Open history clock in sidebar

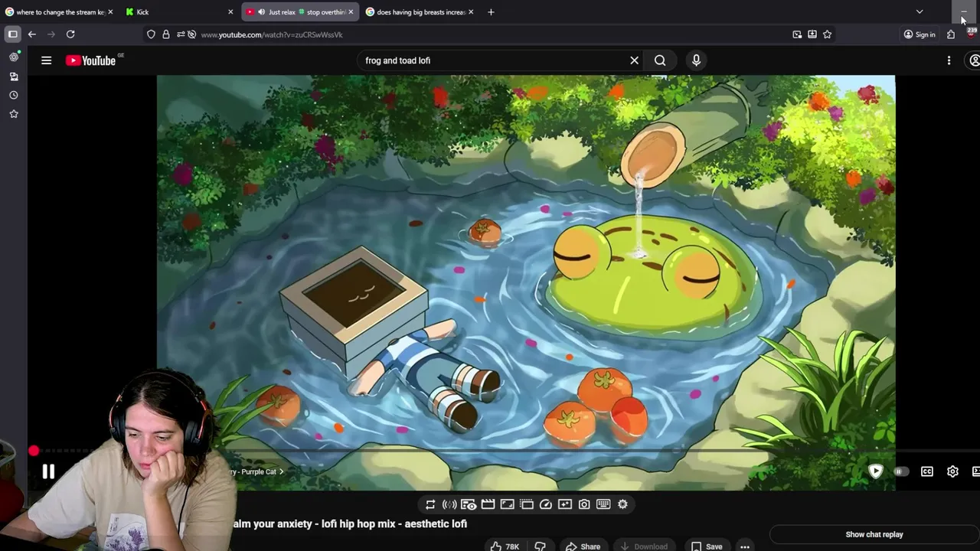pos(14,96)
